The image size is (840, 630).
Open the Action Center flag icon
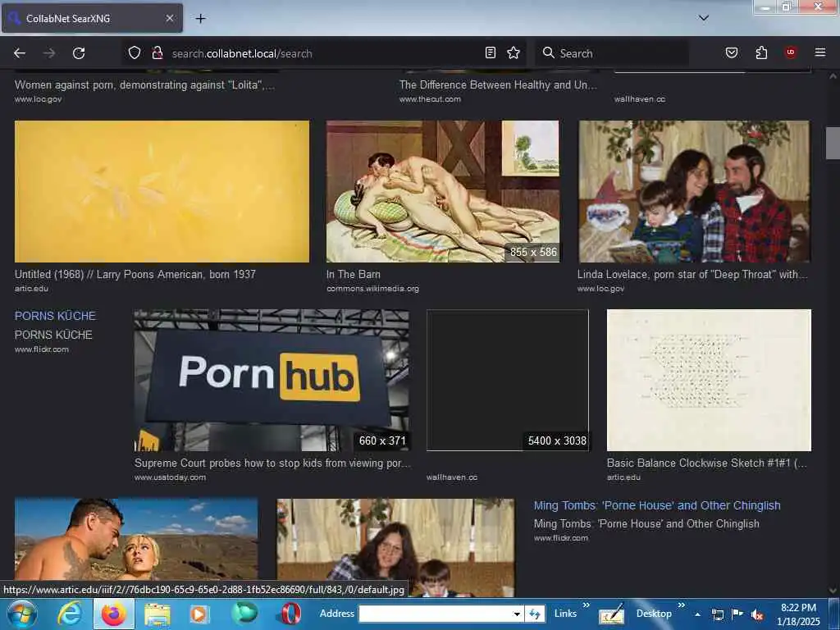tap(737, 614)
